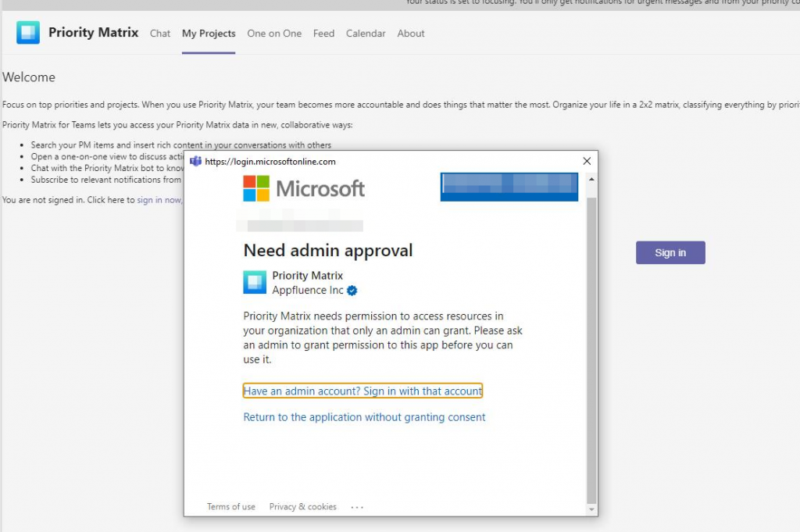The image size is (800, 532).
Task: Open the ellipsis menu beside Privacy & cookies
Action: pyautogui.click(x=357, y=507)
